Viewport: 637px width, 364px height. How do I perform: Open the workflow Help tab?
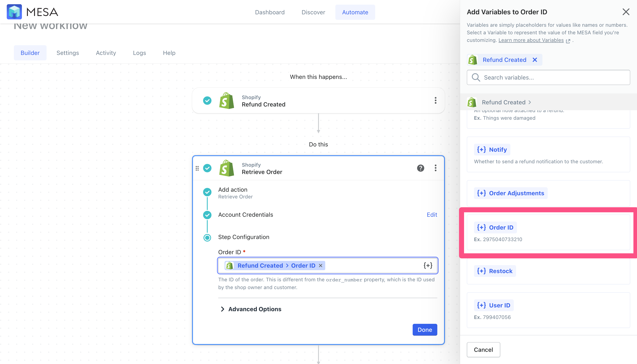point(169,53)
